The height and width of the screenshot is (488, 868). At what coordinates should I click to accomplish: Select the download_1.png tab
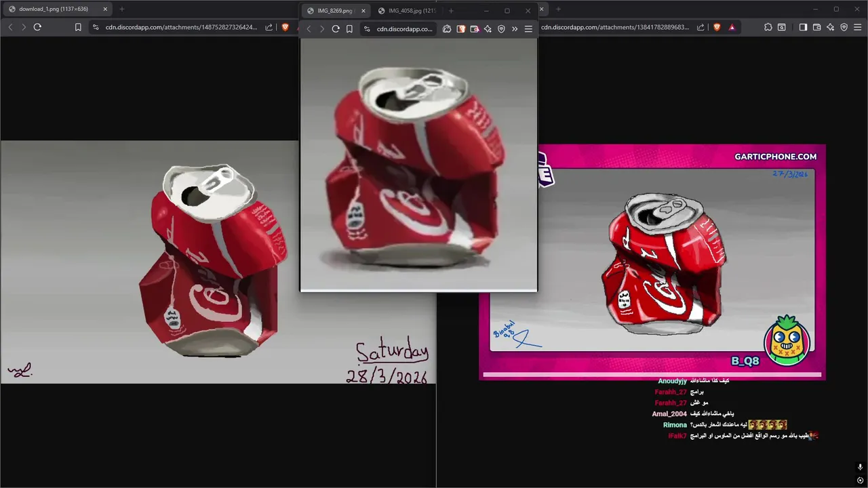[x=58, y=9]
